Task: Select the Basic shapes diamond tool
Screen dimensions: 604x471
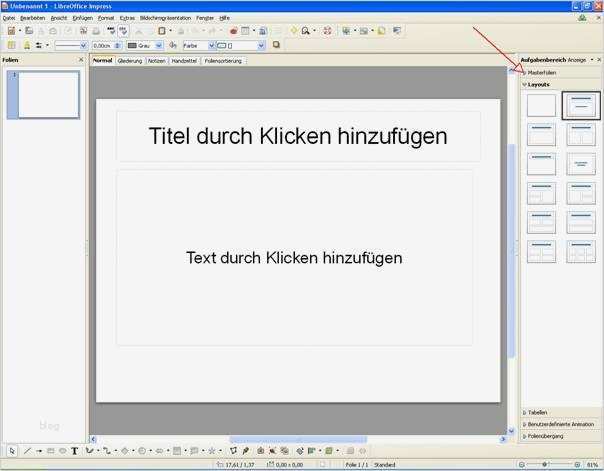Action: point(124,451)
